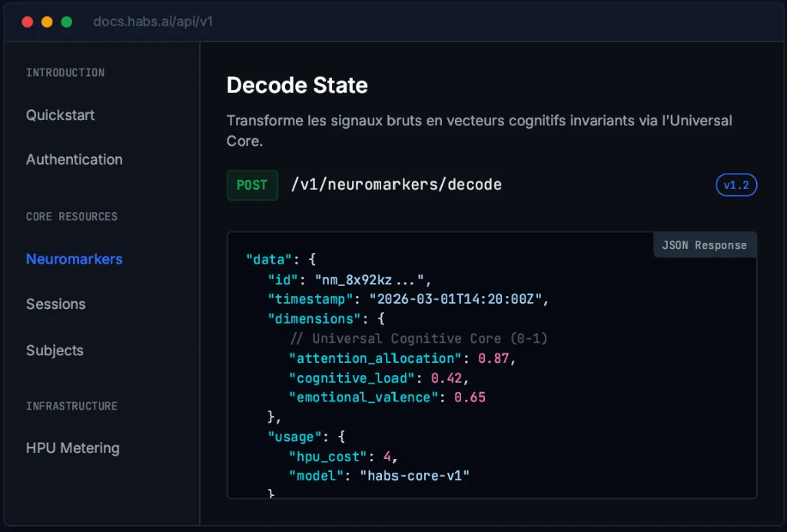Navigate to Sessions resource
Image resolution: width=787 pixels, height=532 pixels.
click(55, 304)
